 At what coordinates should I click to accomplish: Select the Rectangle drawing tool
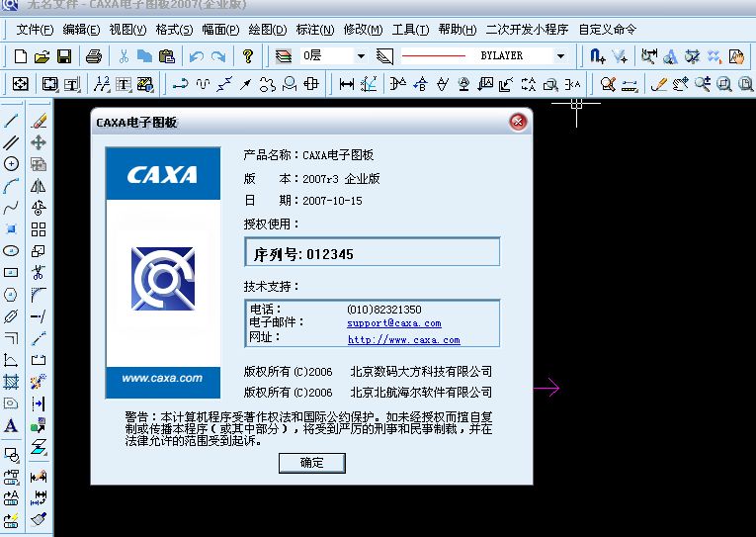[x=11, y=273]
